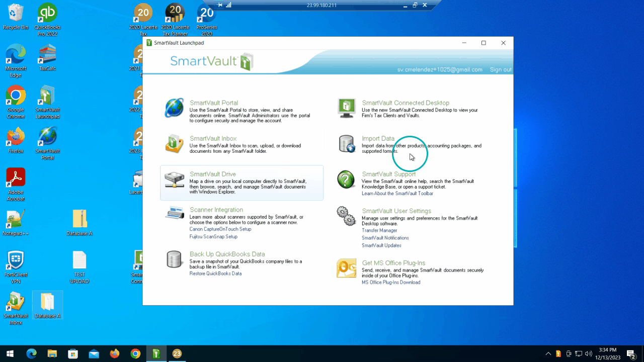This screenshot has height=362, width=644.
Task: Launch the SmartVault Connected Desktop icon
Action: 346,108
